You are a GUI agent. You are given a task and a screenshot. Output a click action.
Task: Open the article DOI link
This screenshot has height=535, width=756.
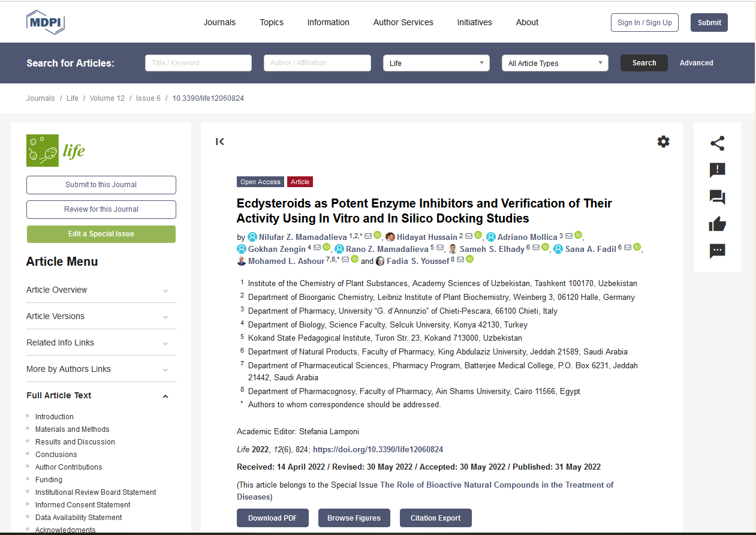point(378,449)
